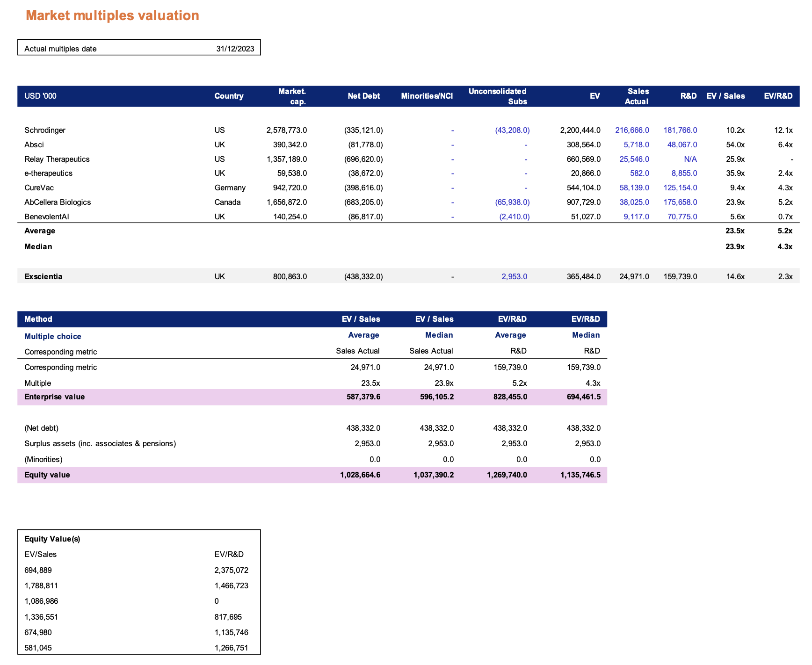This screenshot has width=812, height=665.
Task: Select AbCellera Biologics market cap 1,656,872.0
Action: [x=286, y=202]
